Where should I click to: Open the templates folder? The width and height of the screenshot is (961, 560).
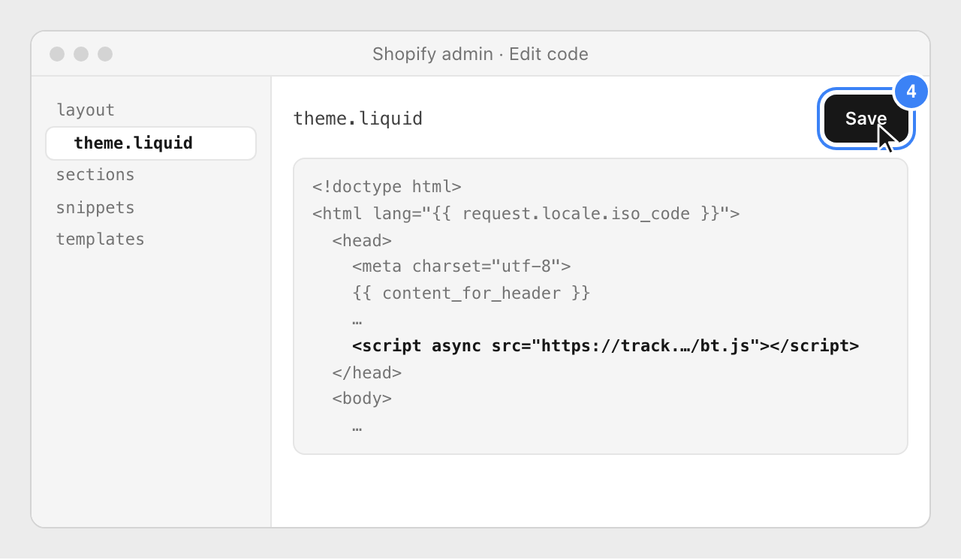101,239
